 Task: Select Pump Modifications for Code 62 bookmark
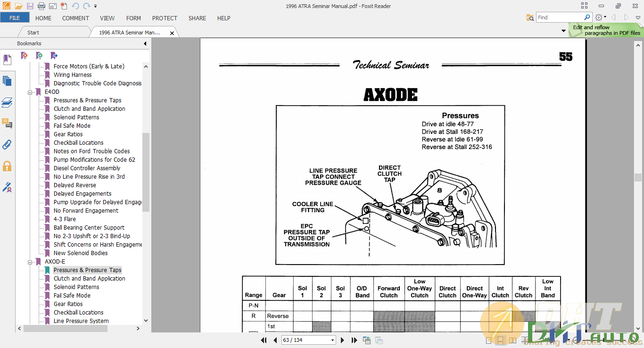[x=94, y=160]
